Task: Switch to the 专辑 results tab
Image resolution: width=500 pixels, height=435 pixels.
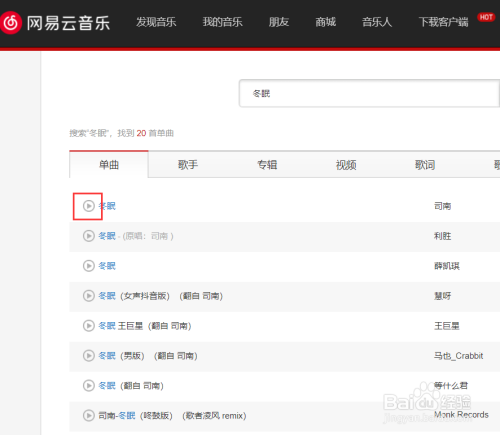Action: point(267,165)
